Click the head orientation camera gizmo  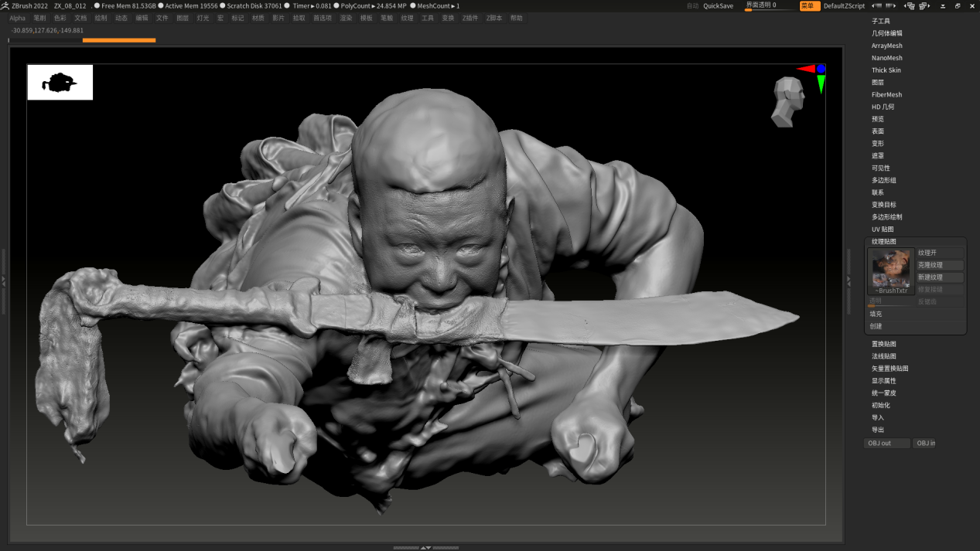pos(789,100)
